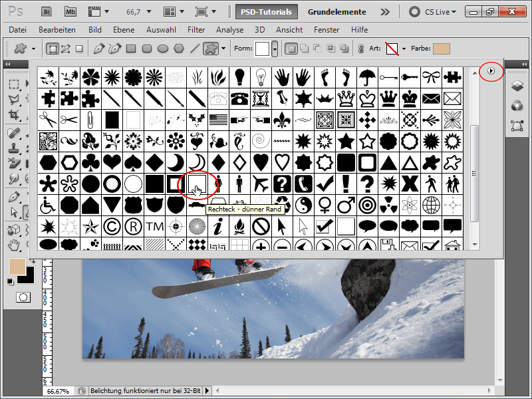Viewport: 532px width, 399px height.
Task: Open the Bearbeiten menu
Action: coord(57,30)
